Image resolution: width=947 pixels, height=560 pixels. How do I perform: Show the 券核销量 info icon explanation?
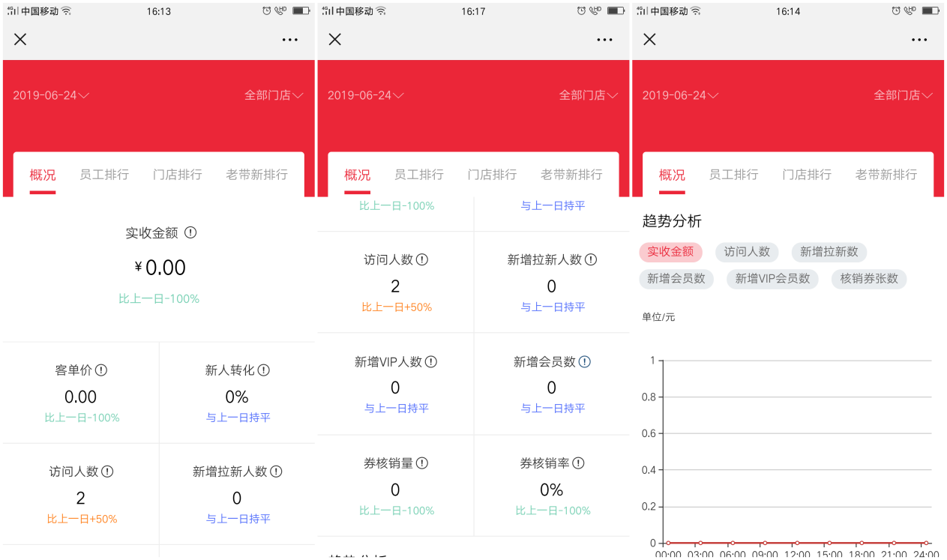click(x=422, y=463)
